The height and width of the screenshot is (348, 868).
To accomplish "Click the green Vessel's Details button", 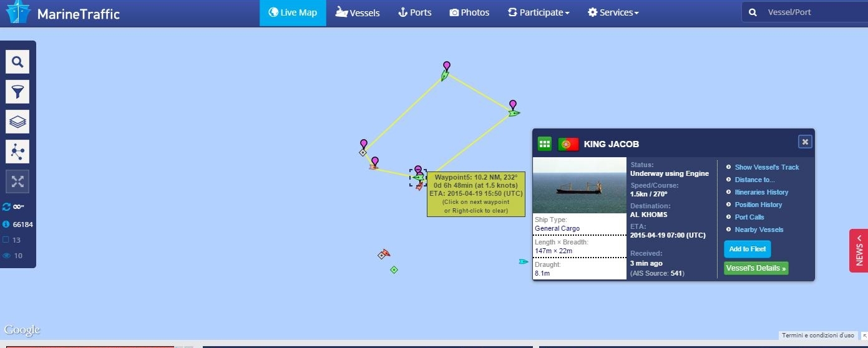I will pyautogui.click(x=756, y=268).
